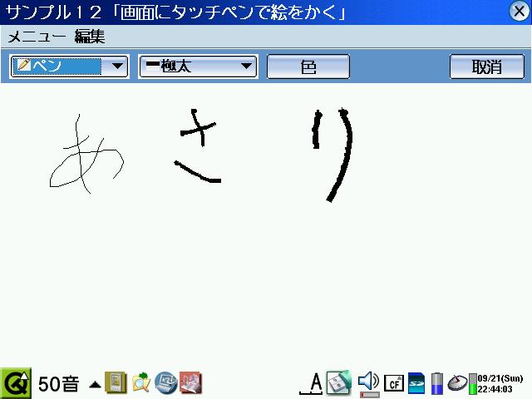Open the satellite dish network icon
The width and height of the screenshot is (532, 399).
(457, 382)
